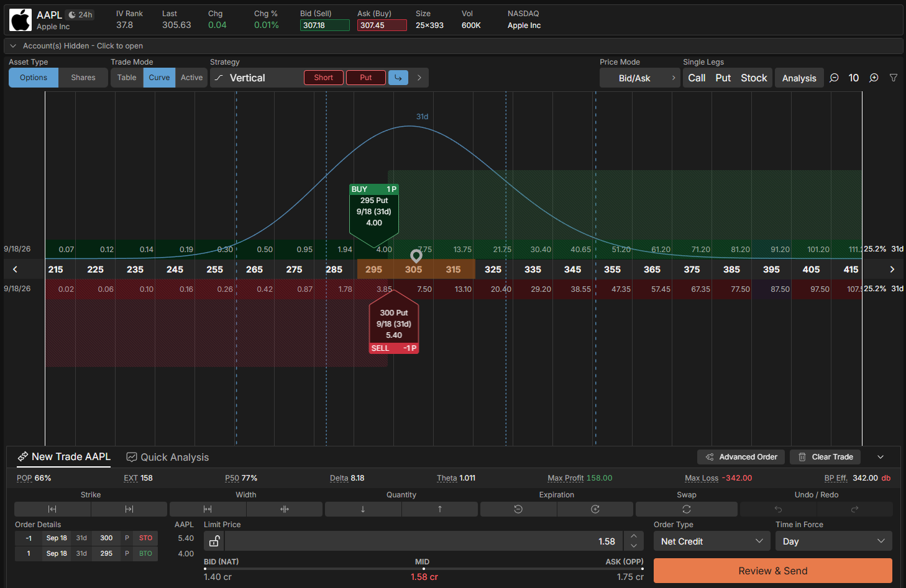
Task: Expand the hidden accounts bar
Action: [x=453, y=46]
